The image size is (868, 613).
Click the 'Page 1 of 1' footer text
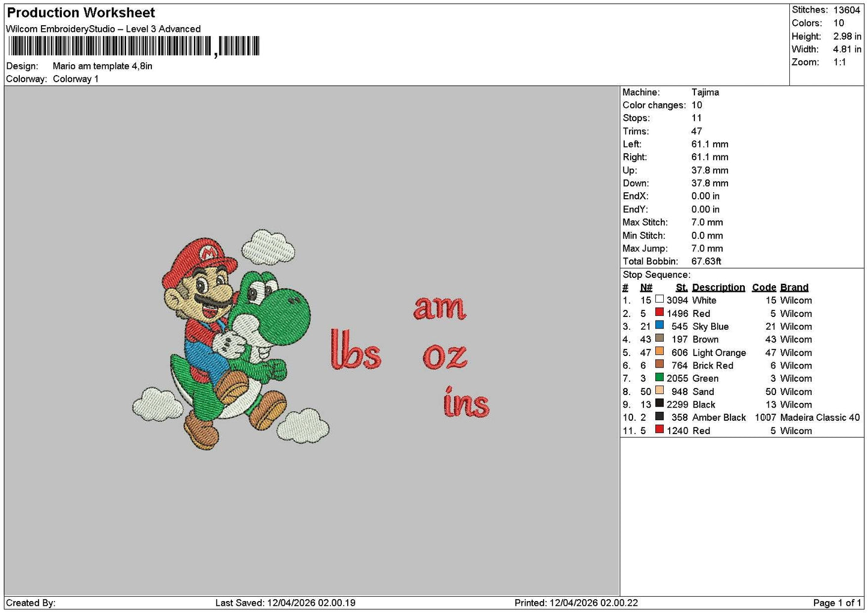point(837,603)
